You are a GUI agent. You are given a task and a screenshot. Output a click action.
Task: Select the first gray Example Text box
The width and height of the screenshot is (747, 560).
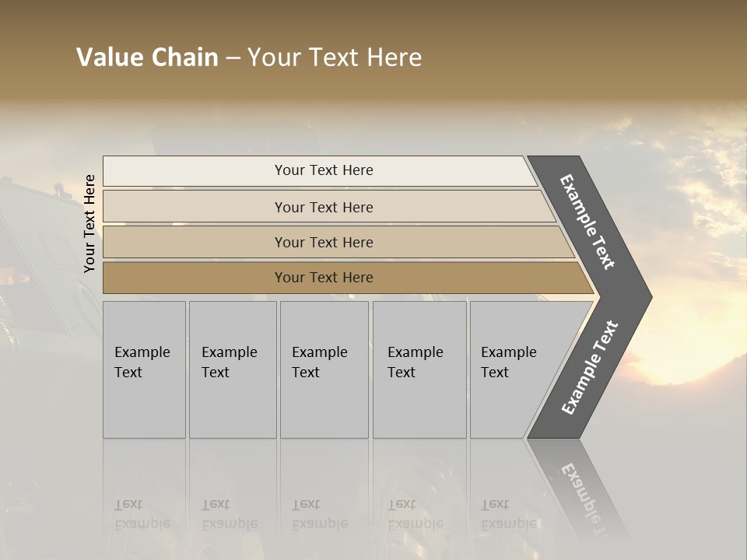[145, 369]
